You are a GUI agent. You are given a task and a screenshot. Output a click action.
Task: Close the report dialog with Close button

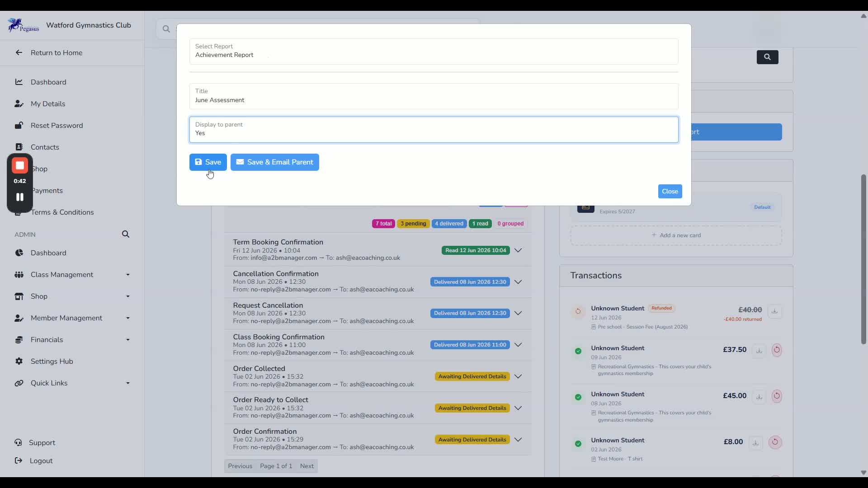pyautogui.click(x=670, y=192)
